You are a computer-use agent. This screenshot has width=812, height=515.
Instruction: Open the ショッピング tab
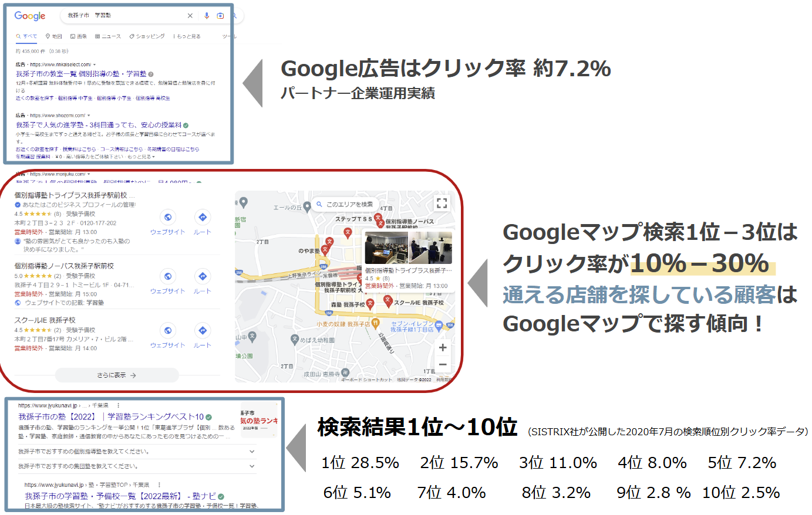[x=147, y=36]
